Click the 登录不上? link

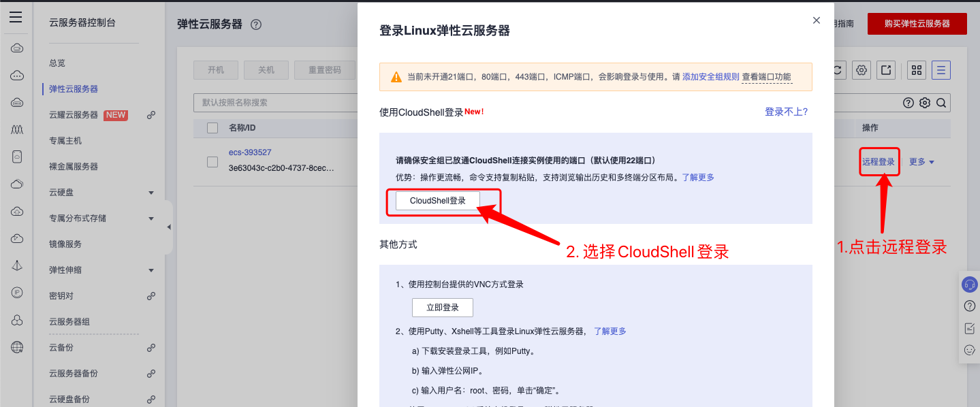coord(787,112)
